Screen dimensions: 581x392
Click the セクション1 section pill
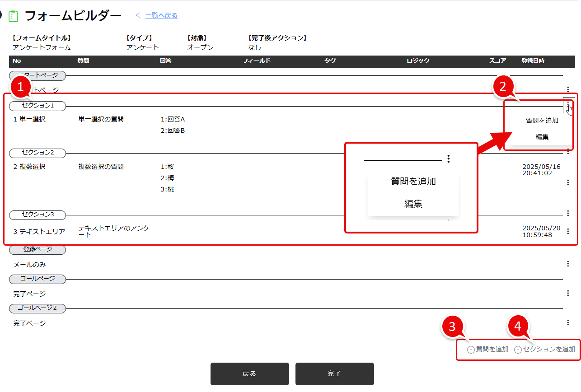pos(37,106)
